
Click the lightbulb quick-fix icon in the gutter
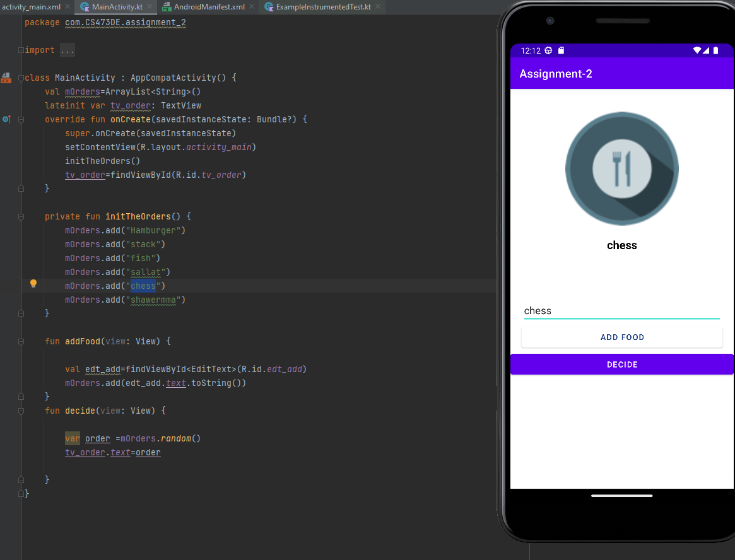click(x=33, y=284)
